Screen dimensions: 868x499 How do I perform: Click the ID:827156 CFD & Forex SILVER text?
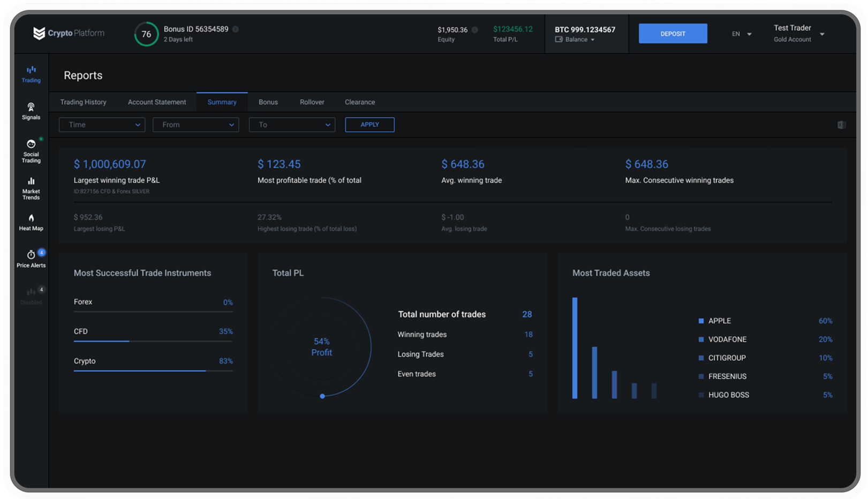tap(111, 192)
